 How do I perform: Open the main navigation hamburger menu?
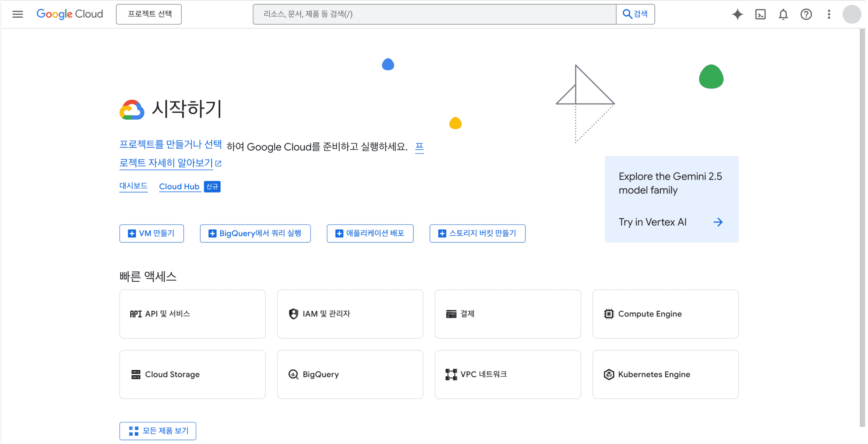point(17,14)
